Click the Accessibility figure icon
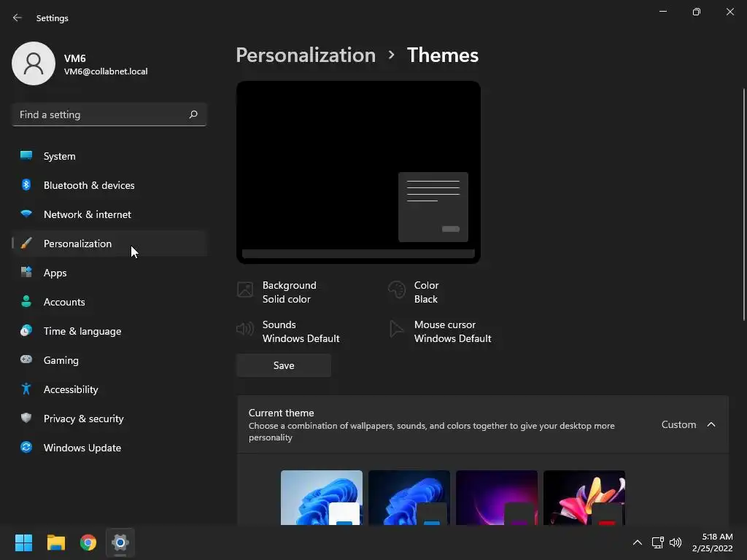The height and width of the screenshot is (560, 747). [26, 389]
